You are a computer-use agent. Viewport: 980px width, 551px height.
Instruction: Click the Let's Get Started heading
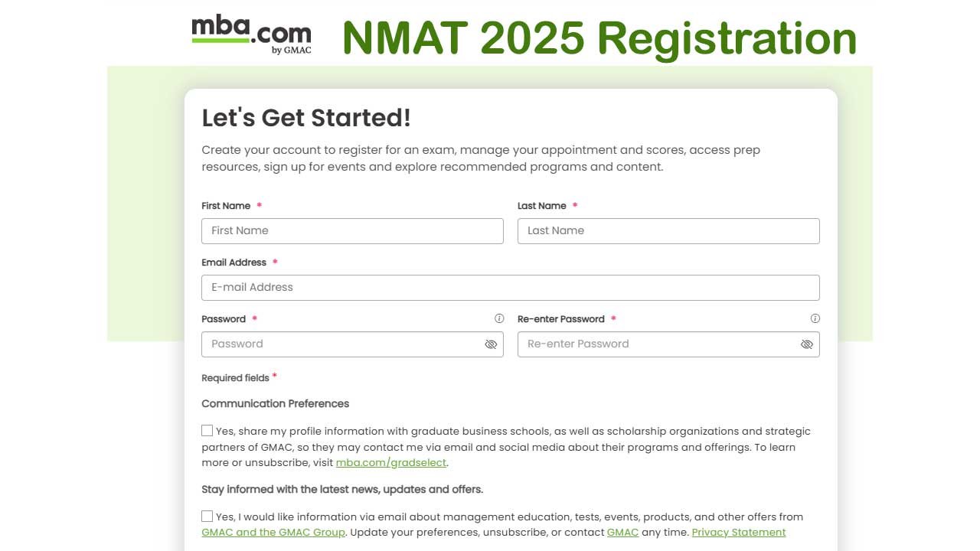tap(306, 118)
